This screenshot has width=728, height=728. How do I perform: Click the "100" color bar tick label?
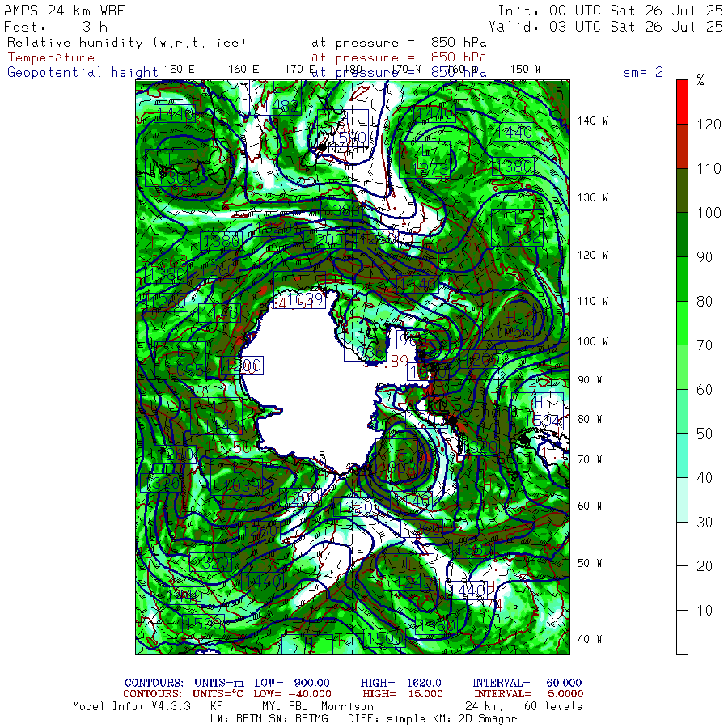[x=709, y=213]
